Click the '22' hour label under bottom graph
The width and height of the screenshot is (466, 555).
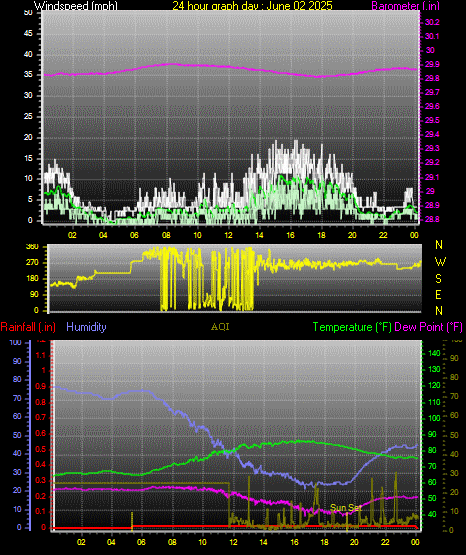(x=385, y=542)
